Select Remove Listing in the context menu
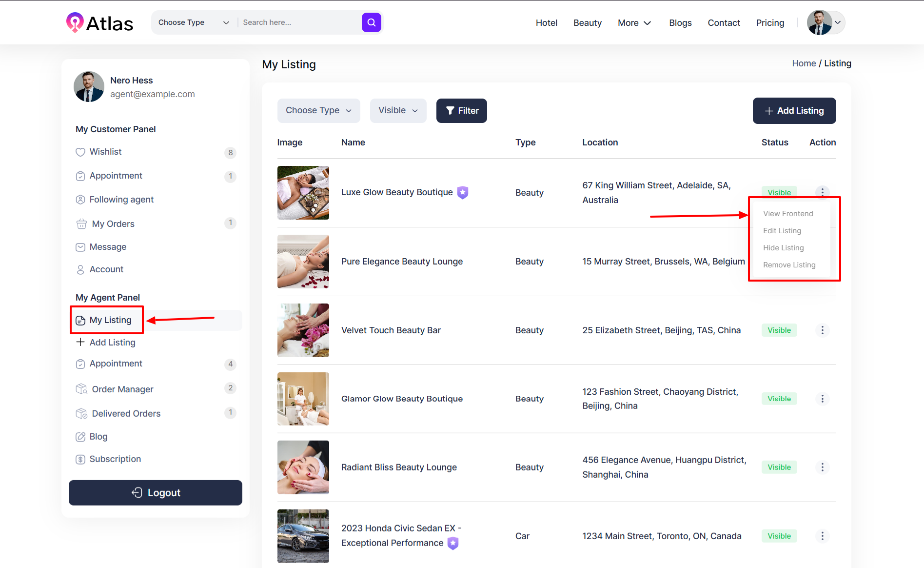The width and height of the screenshot is (924, 568). pos(789,265)
